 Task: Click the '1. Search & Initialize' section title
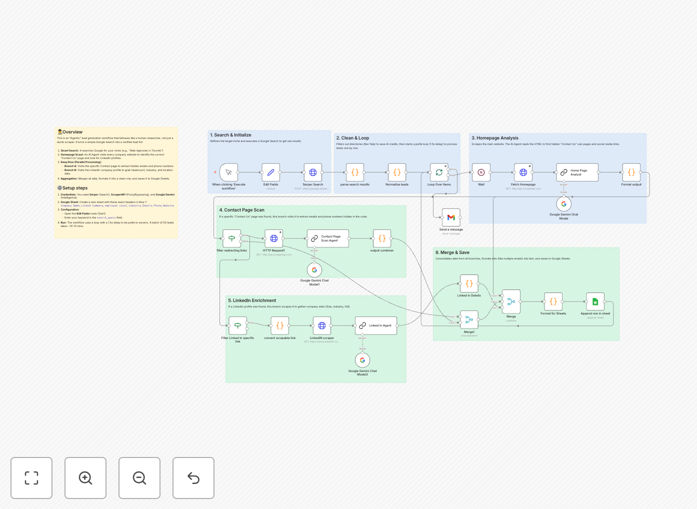(231, 135)
